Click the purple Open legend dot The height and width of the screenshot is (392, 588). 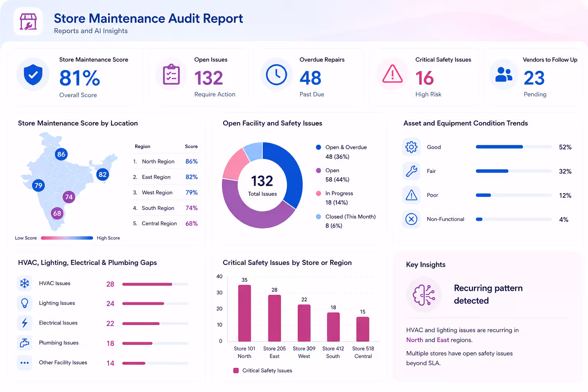point(318,170)
